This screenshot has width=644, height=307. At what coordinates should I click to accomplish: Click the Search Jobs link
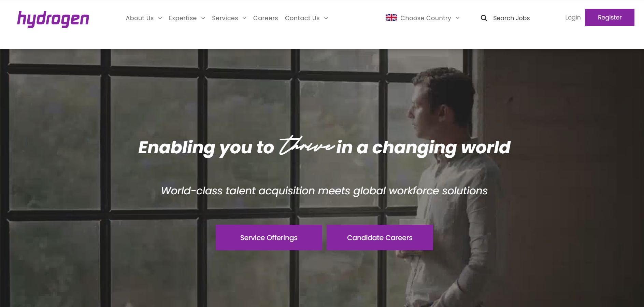(x=511, y=18)
